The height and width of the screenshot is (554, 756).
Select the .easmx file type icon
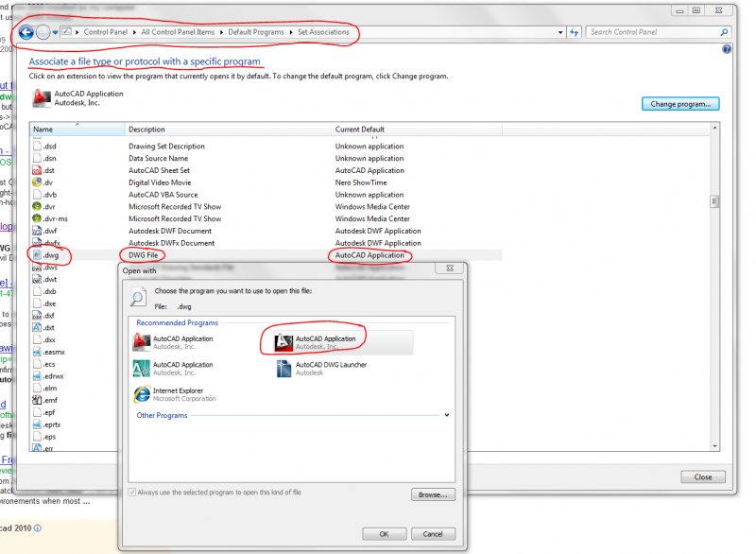(37, 352)
